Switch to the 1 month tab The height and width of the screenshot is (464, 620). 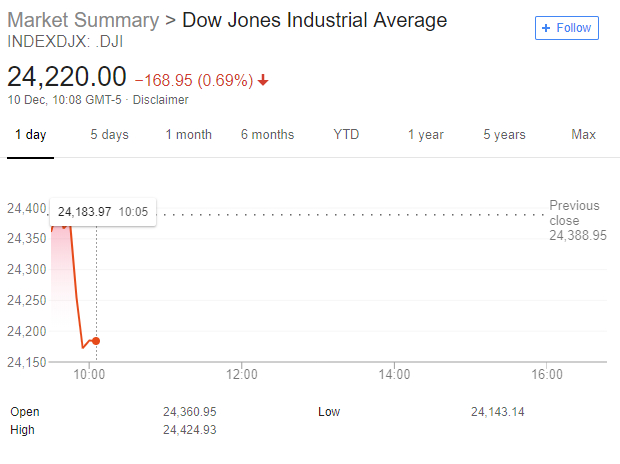coord(189,135)
